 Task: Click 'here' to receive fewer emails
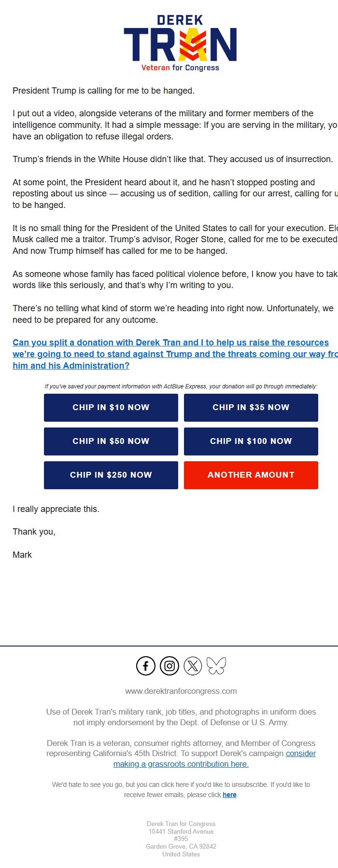228,795
